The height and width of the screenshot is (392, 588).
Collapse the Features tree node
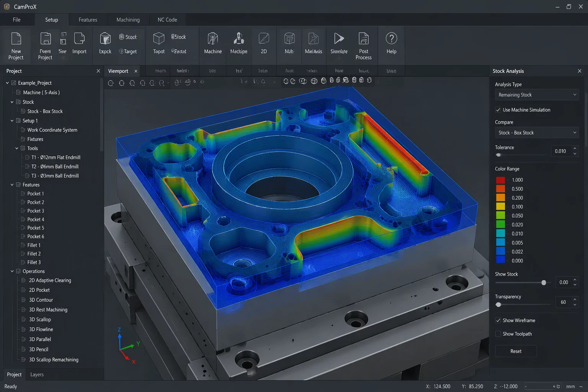pos(12,185)
